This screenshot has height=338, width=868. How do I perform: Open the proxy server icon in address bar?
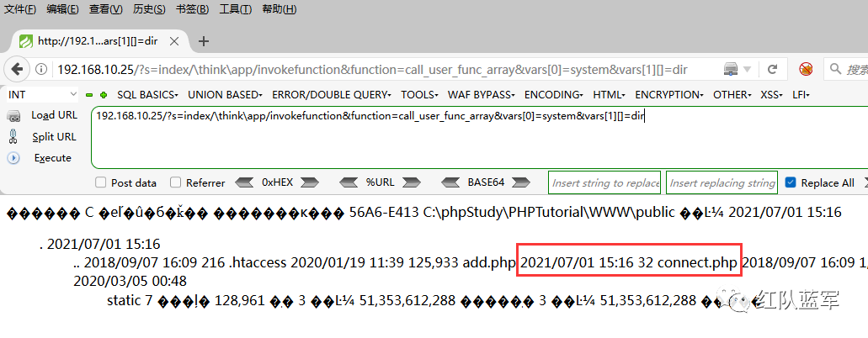pos(731,69)
